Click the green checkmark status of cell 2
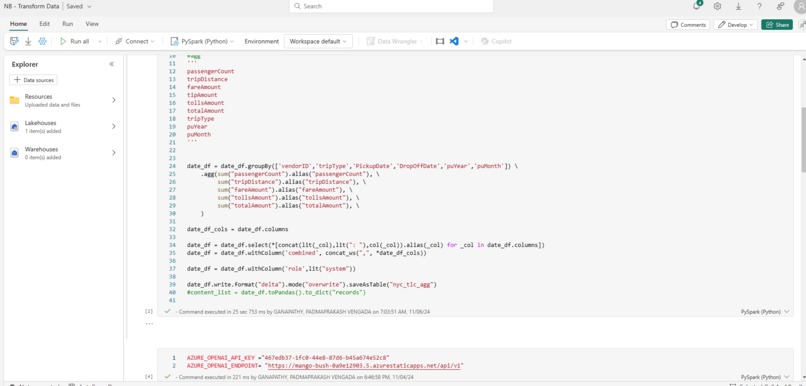This screenshot has width=806, height=386. pyautogui.click(x=167, y=311)
